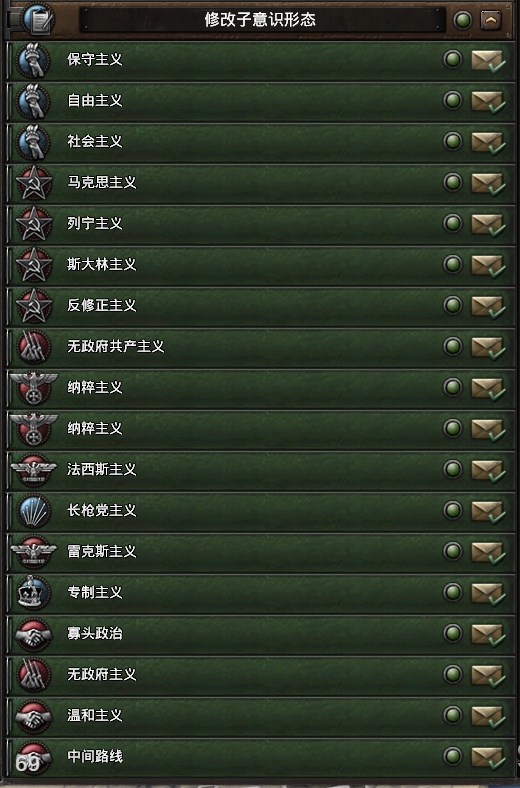520x788 pixels.
Task: Collapse the 修改子意识形态 panel with the arrow
Action: tap(491, 20)
